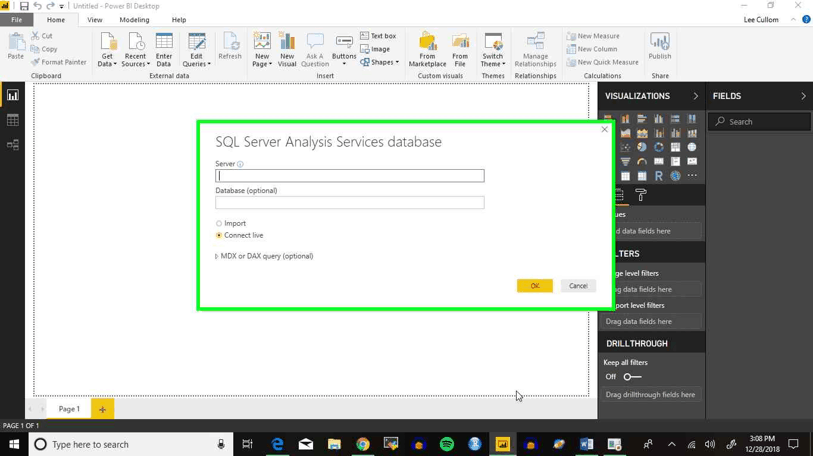The width and height of the screenshot is (814, 457).
Task: Open From Marketplace custom visuals
Action: pyautogui.click(x=427, y=50)
